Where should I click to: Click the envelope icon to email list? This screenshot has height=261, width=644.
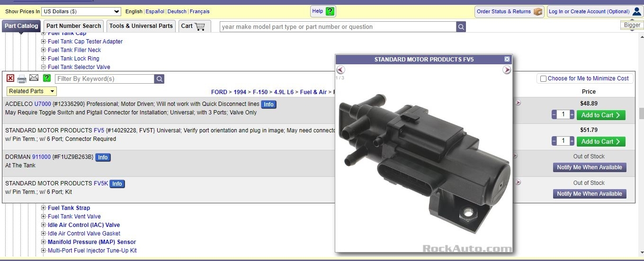tap(34, 78)
